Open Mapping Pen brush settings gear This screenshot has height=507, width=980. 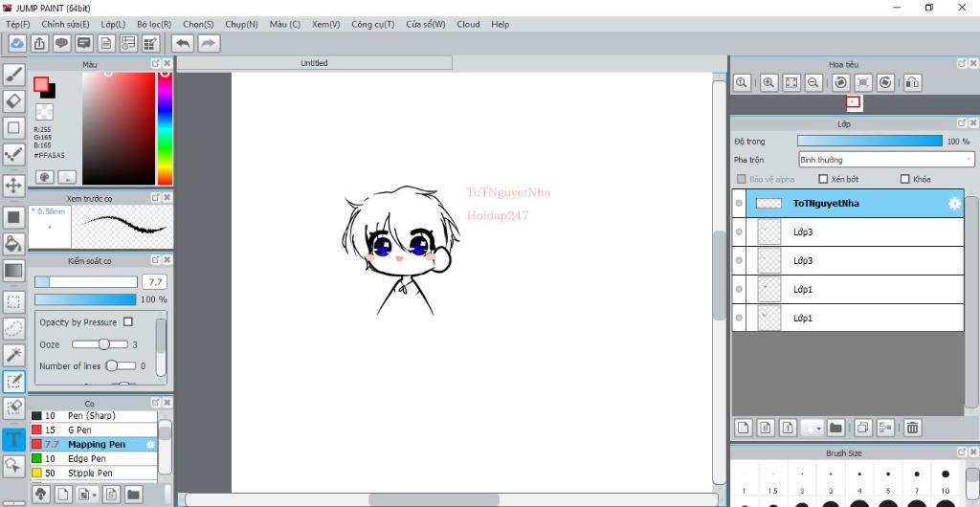point(150,445)
